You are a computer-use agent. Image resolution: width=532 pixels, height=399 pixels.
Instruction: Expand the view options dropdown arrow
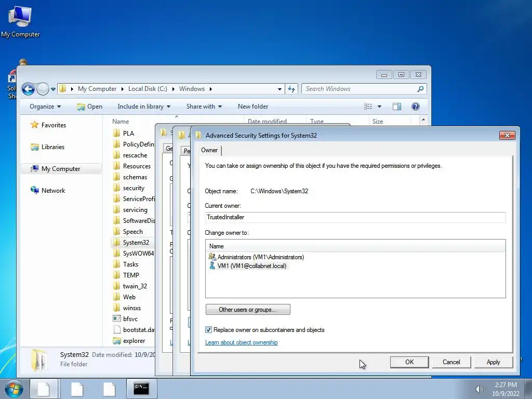pyautogui.click(x=379, y=107)
